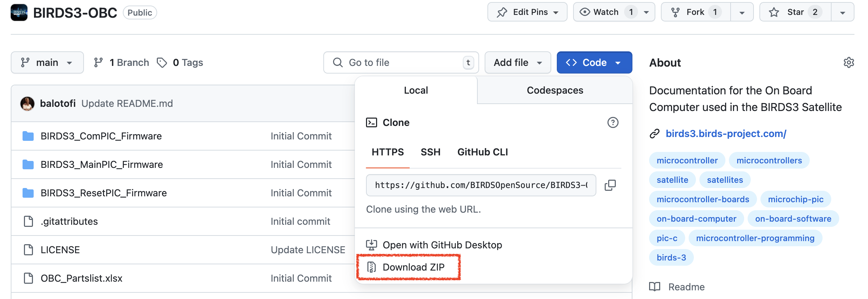Click the Fork count badge
This screenshot has height=299, width=868.
pyautogui.click(x=715, y=12)
